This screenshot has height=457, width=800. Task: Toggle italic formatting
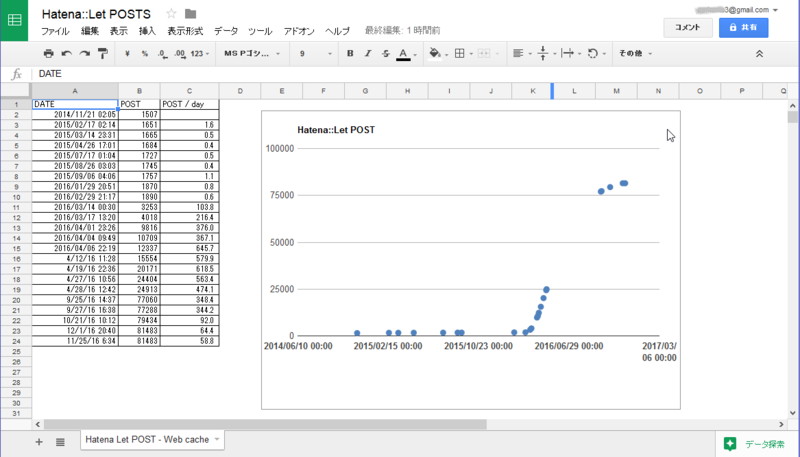tap(368, 54)
